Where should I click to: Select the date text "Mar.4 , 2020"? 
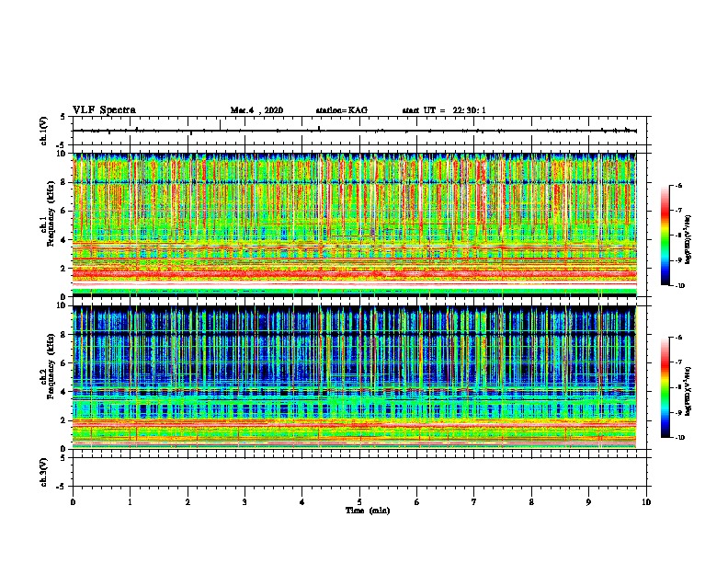pyautogui.click(x=256, y=110)
